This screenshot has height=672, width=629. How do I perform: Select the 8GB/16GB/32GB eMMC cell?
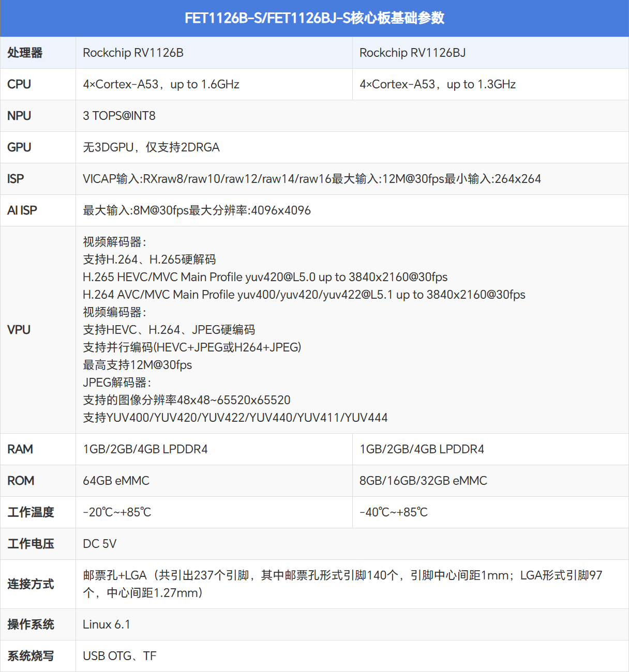coord(423,481)
